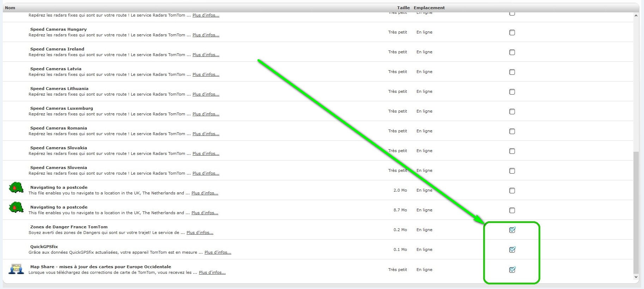Click the scrollbar down arrow
The height and width of the screenshot is (289, 644).
[x=636, y=277]
